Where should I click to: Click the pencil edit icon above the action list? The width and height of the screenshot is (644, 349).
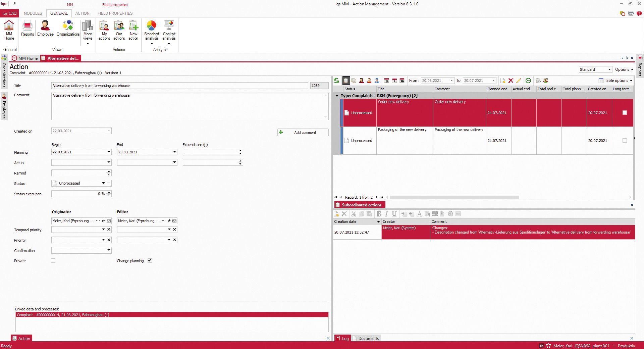[x=519, y=81]
